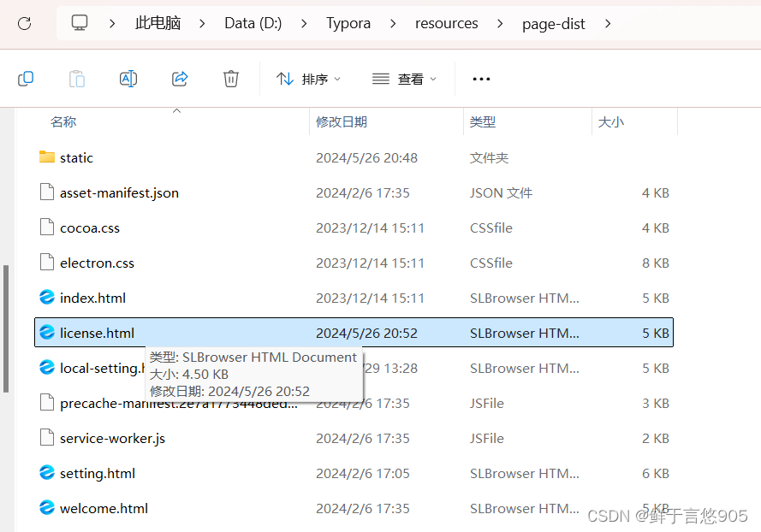Open the more options ellipsis menu
The image size is (761, 532).
pyautogui.click(x=481, y=79)
